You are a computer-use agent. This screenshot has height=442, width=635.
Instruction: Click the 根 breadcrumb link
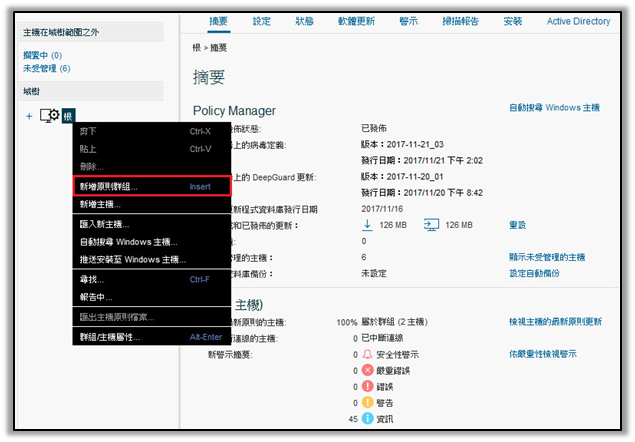pyautogui.click(x=197, y=48)
